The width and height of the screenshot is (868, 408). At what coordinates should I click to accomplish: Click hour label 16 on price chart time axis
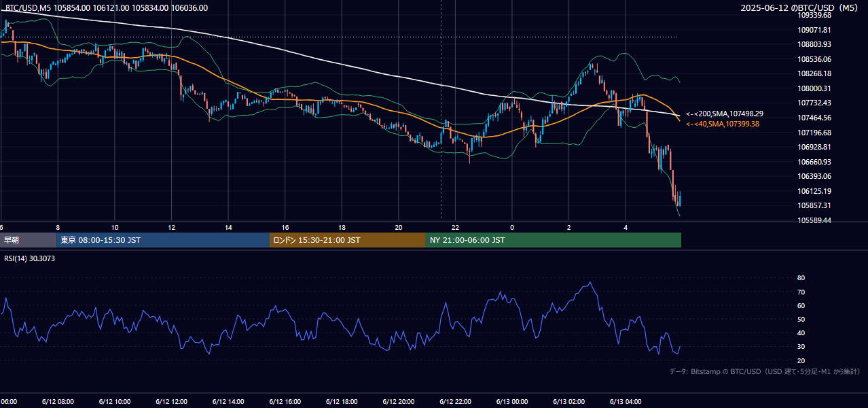click(285, 227)
